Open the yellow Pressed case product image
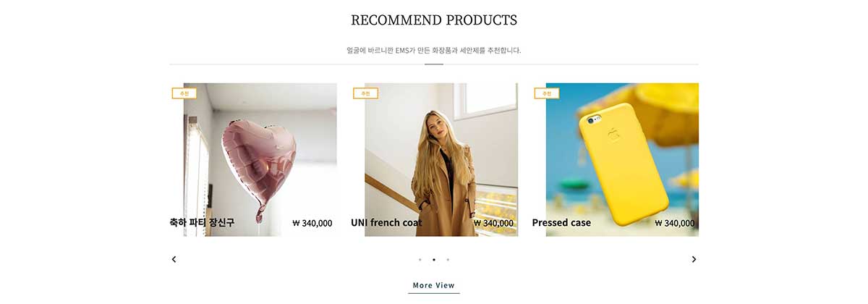Viewport: 868px width, 304px height. point(622,159)
